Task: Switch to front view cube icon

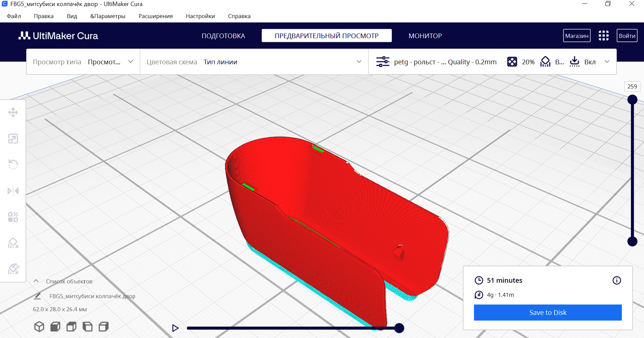Action: (x=55, y=327)
